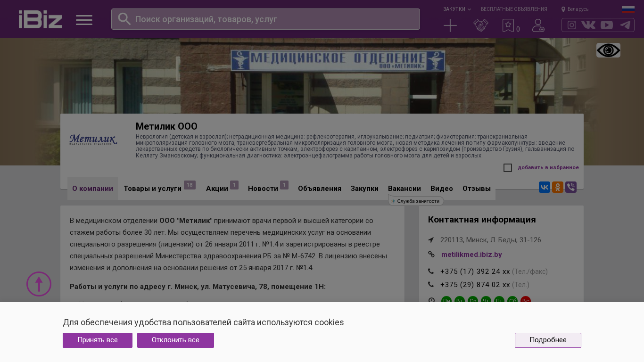Screen dimensions: 644x362
Task: Click the Метилик company logo
Action: pos(93,140)
